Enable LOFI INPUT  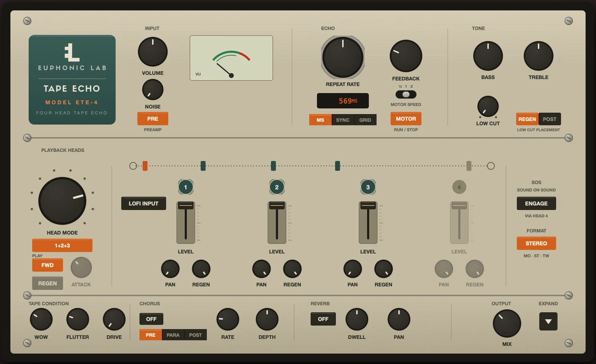144,203
